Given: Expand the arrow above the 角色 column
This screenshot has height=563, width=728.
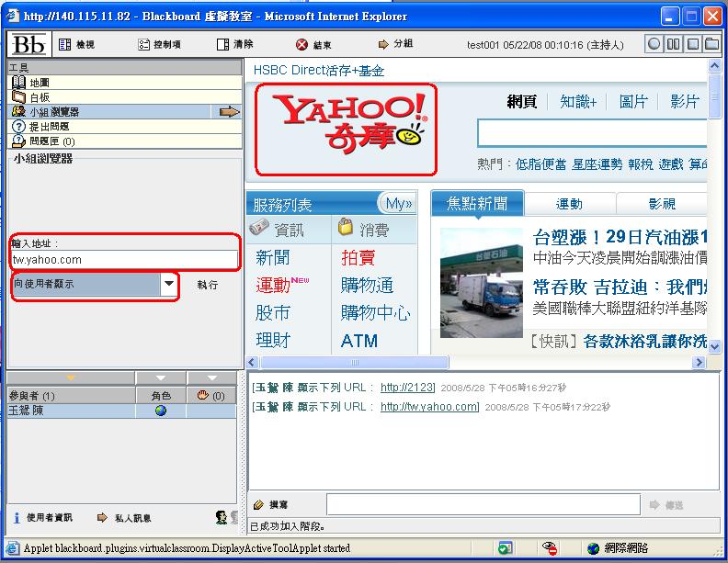Looking at the screenshot, I should pyautogui.click(x=161, y=378).
